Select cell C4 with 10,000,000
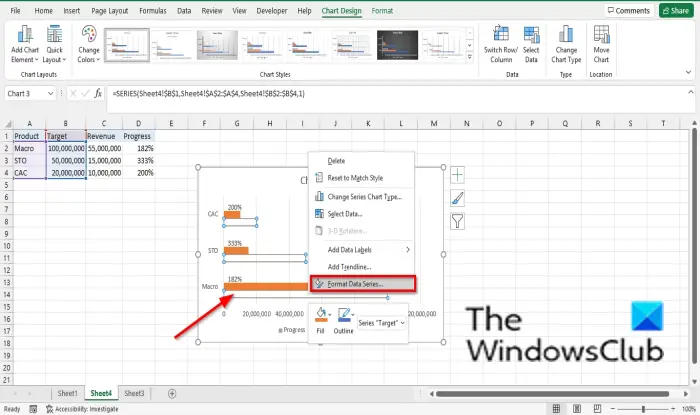Image resolution: width=700 pixels, height=415 pixels. coord(104,173)
